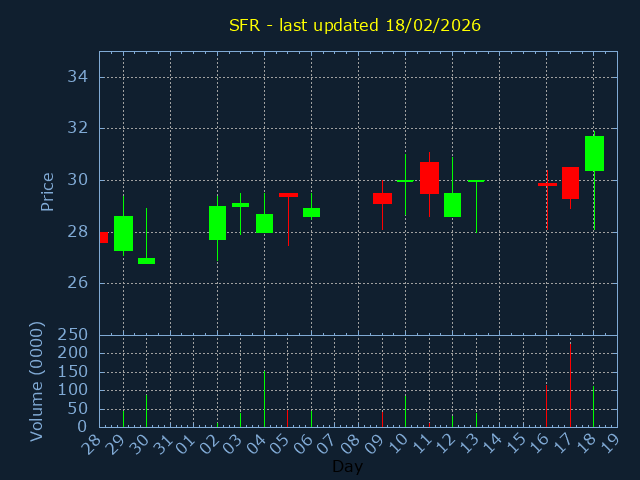Image resolution: width=640 pixels, height=480 pixels.
Task: Select the 250 volume axis tick label
Action: point(73,335)
